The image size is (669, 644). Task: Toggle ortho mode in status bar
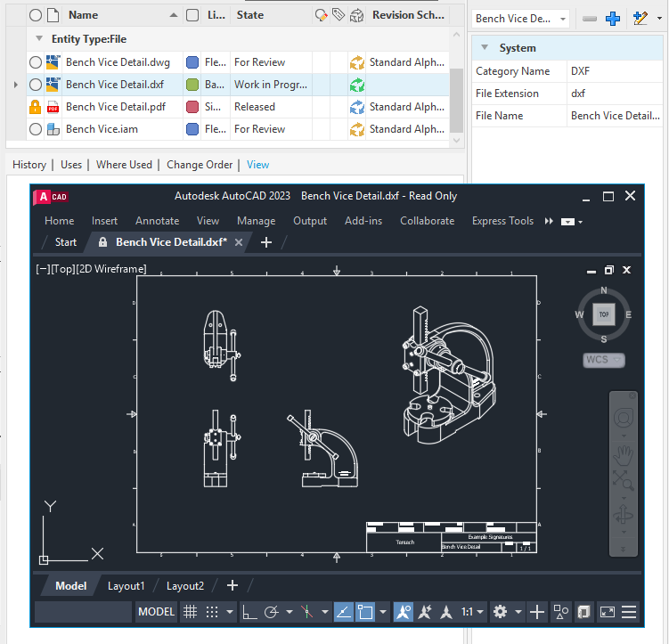(249, 612)
